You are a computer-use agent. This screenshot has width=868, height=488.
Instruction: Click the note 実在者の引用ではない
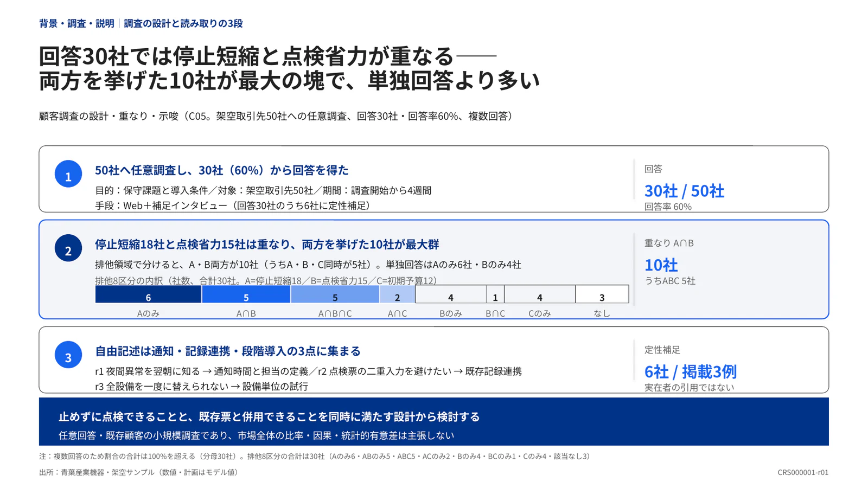689,388
